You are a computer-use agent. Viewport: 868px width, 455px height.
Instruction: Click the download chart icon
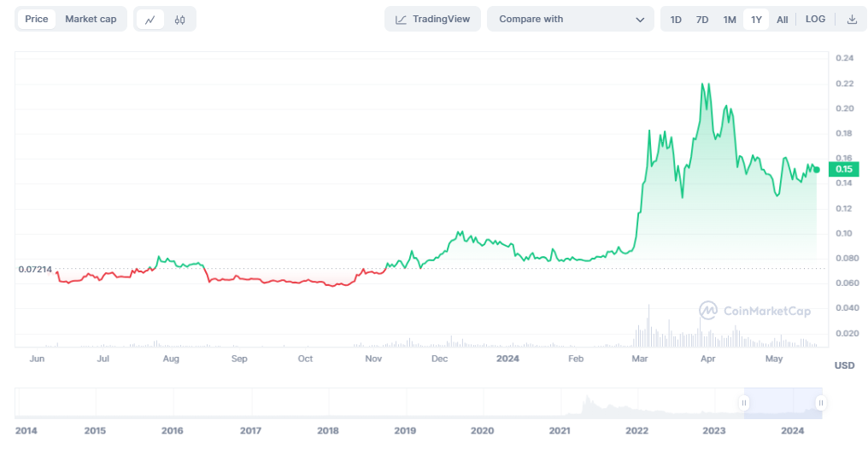pyautogui.click(x=852, y=19)
